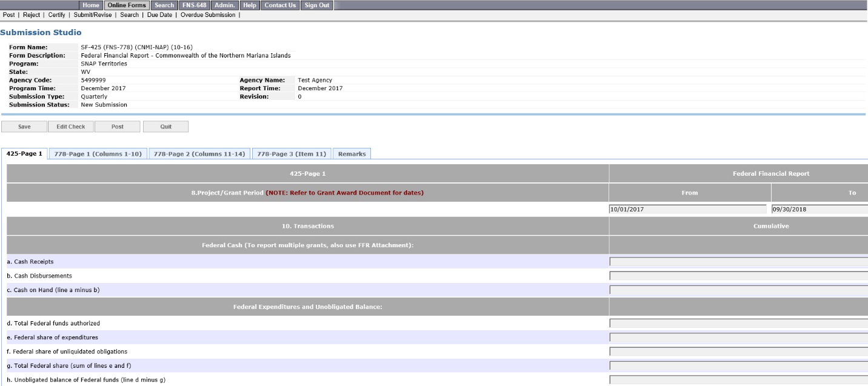Image resolution: width=868 pixels, height=386 pixels.
Task: Click the SNAP Territories program value
Action: (x=104, y=63)
